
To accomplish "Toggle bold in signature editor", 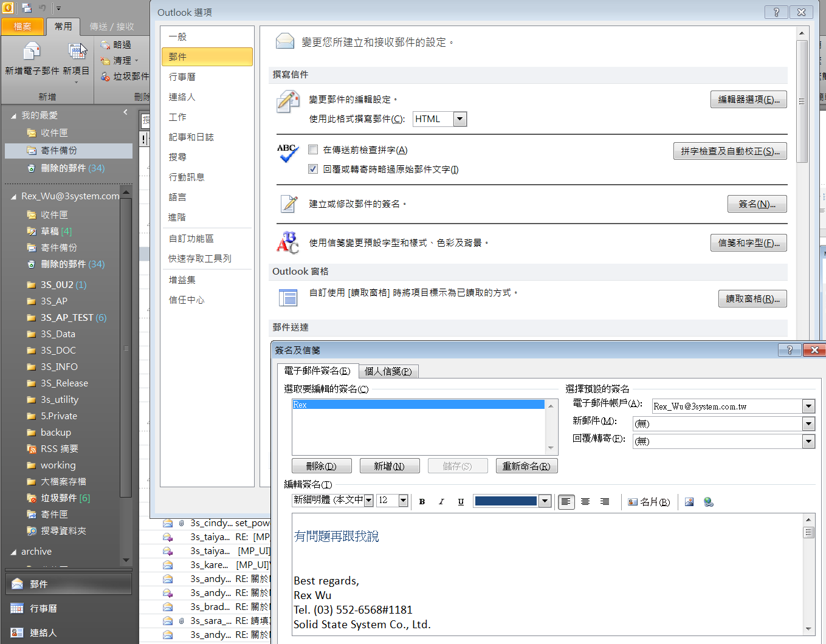I will (x=422, y=501).
